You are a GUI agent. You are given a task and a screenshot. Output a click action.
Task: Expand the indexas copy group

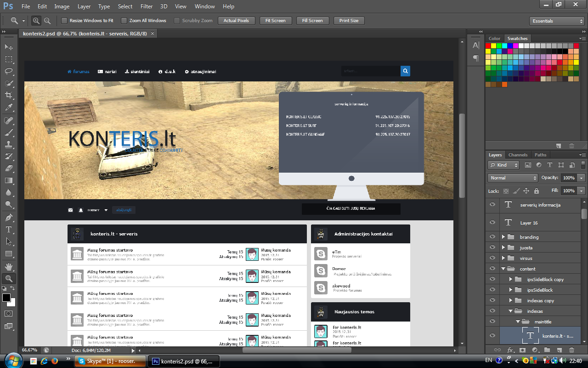[510, 300]
